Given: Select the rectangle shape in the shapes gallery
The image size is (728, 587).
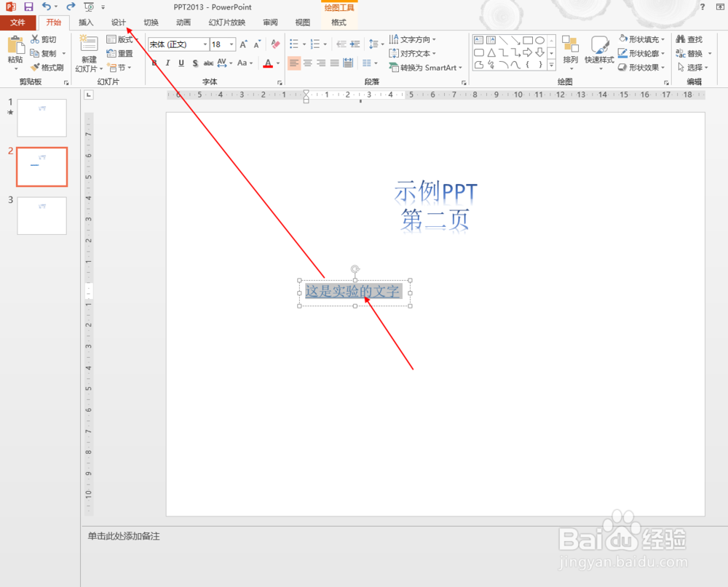Looking at the screenshot, I should pos(528,41).
